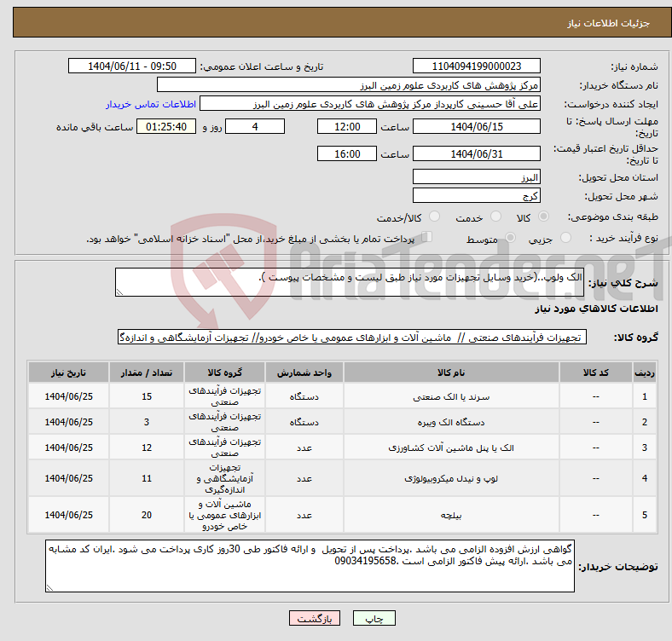Select the کالا/خدمت radio button

click(434, 218)
